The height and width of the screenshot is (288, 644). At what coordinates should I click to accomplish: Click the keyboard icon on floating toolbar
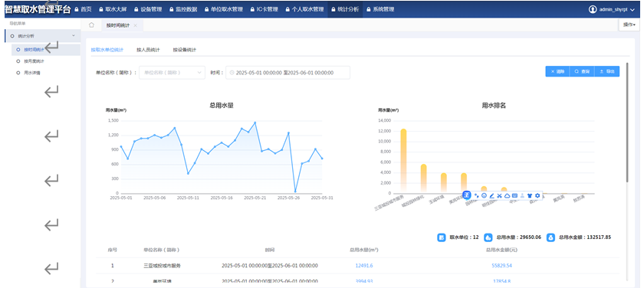click(514, 195)
